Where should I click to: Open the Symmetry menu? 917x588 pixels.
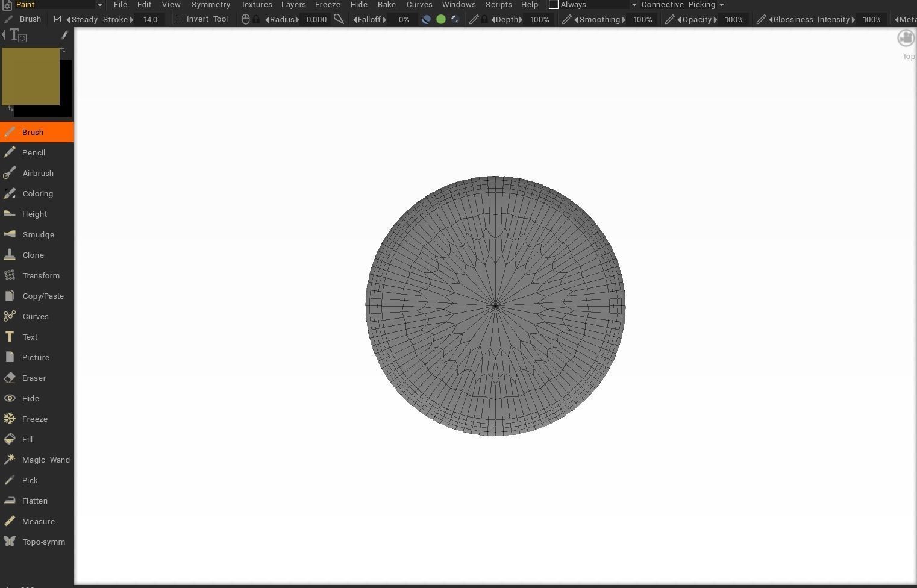tap(211, 4)
